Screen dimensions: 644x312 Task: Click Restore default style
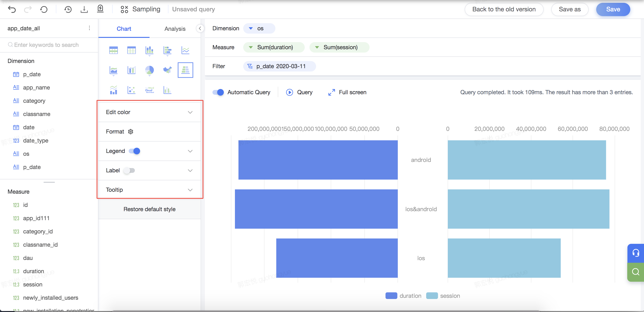click(150, 209)
